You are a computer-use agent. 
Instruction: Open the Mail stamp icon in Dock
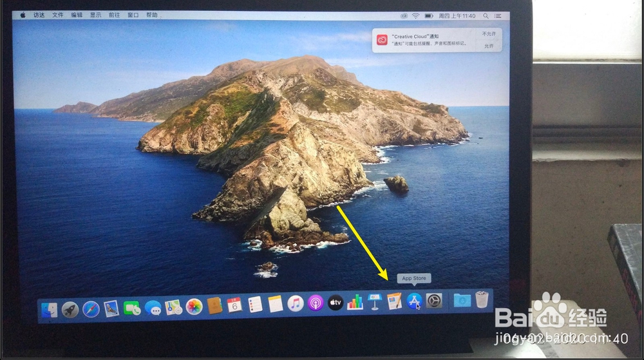click(111, 308)
